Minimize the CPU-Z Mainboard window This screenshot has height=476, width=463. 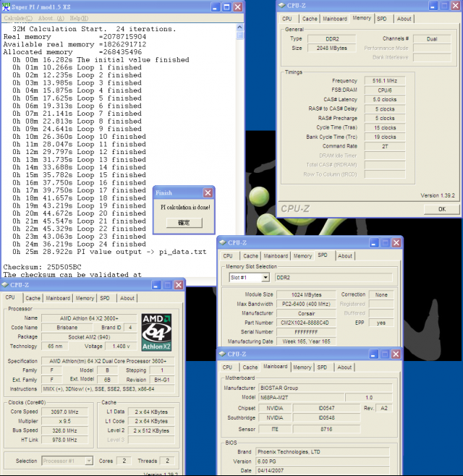[x=373, y=354]
